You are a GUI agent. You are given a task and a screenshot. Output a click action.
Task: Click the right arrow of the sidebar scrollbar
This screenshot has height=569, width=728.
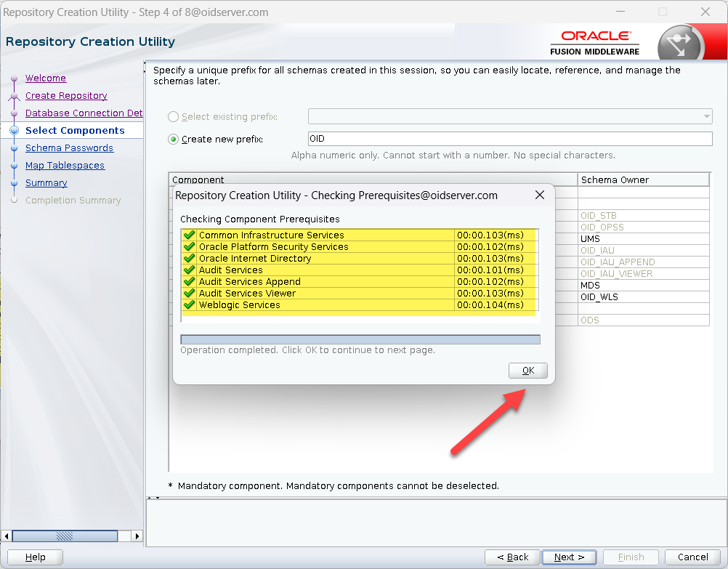[x=137, y=536]
